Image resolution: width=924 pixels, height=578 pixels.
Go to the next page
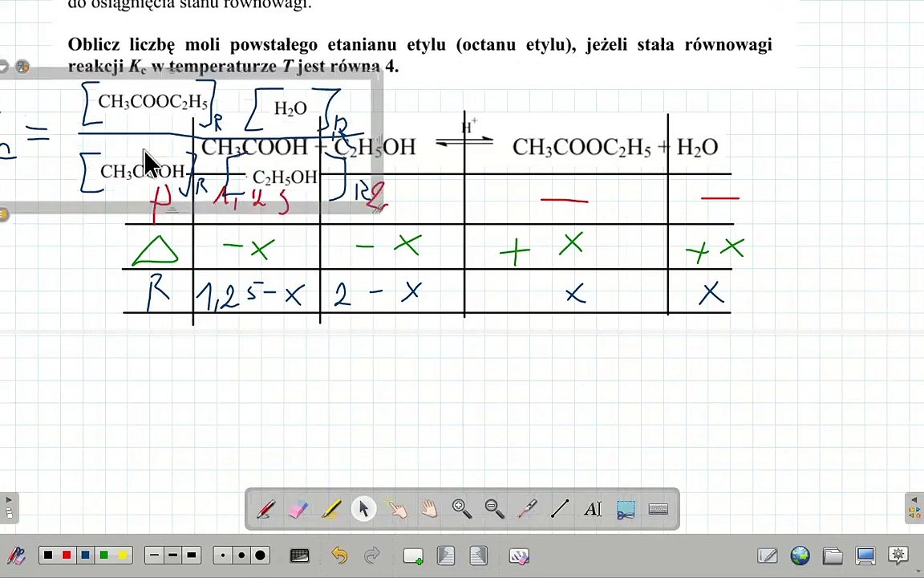(x=479, y=556)
